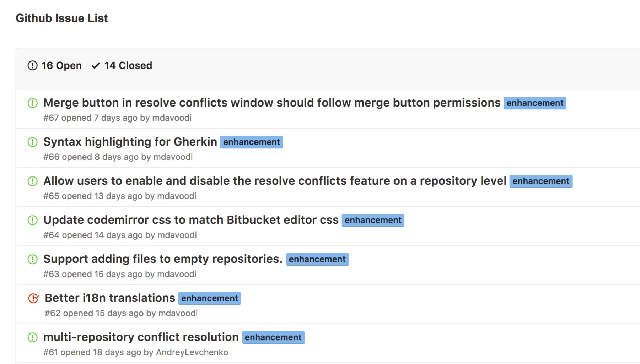Viewport: 640px width, 364px height.
Task: Open Update codemirror css issue
Action: pyautogui.click(x=191, y=220)
